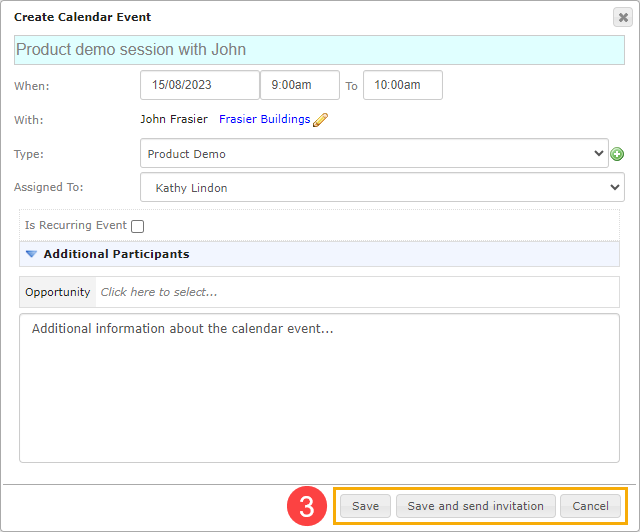Focus the additional information text area
640x532 pixels.
319,388
